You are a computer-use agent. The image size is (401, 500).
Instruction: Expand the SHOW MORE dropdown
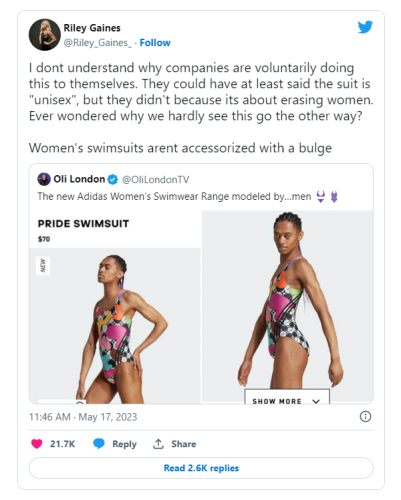[x=287, y=397]
